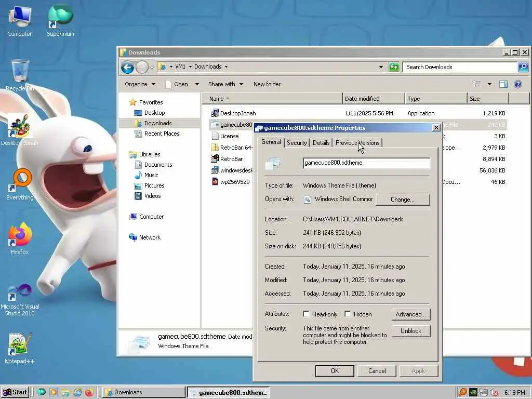This screenshot has width=532, height=399.
Task: Click the folder quick launch icon on taskbar
Action: pos(65,392)
